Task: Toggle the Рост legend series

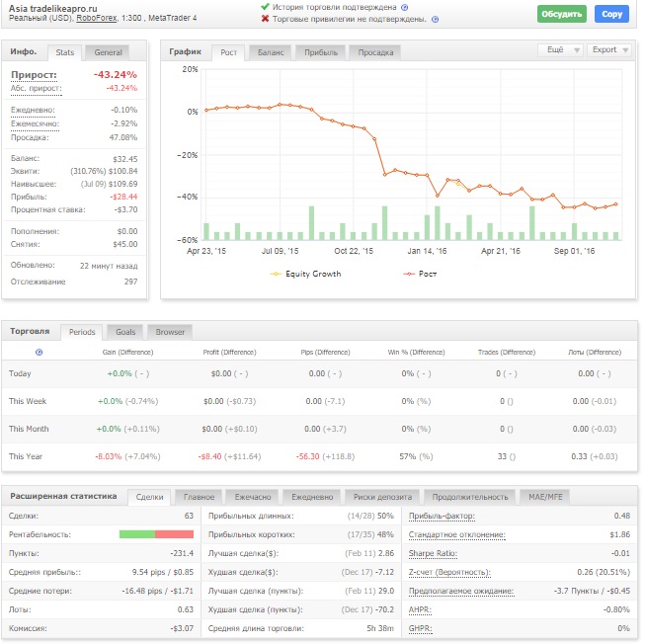Action: tap(420, 274)
